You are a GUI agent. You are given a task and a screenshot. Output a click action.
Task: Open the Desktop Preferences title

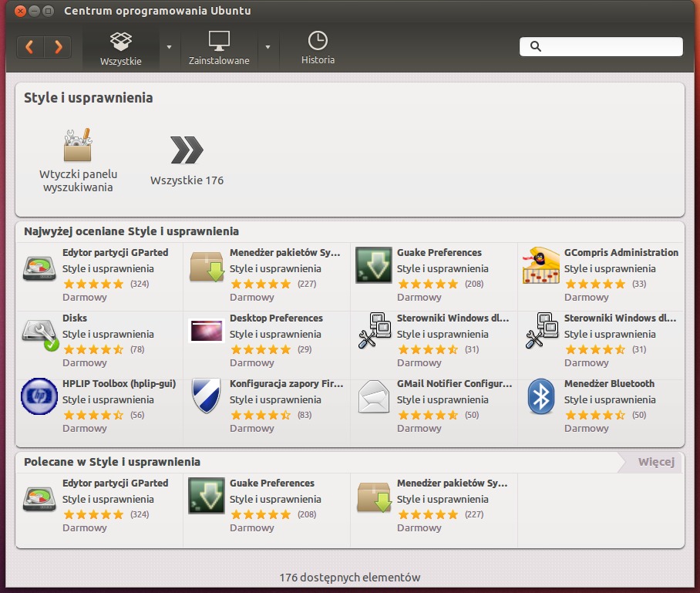coord(276,318)
